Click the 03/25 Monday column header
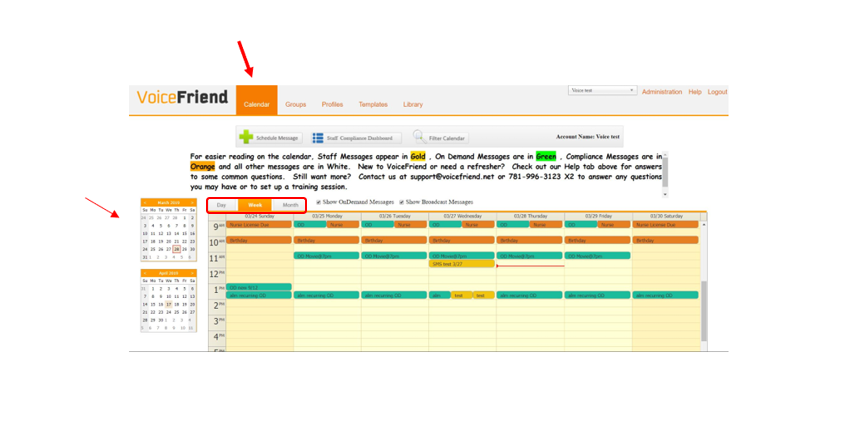847x423 pixels. (x=327, y=216)
